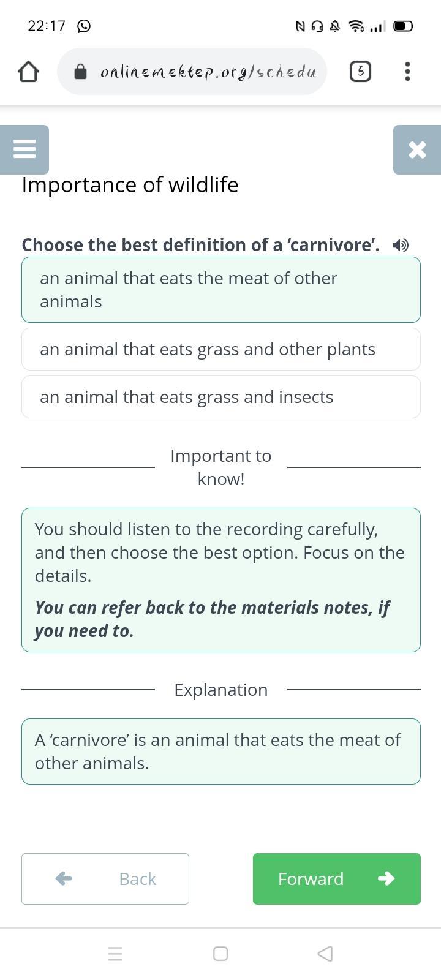Tap the browser home icon

click(28, 72)
